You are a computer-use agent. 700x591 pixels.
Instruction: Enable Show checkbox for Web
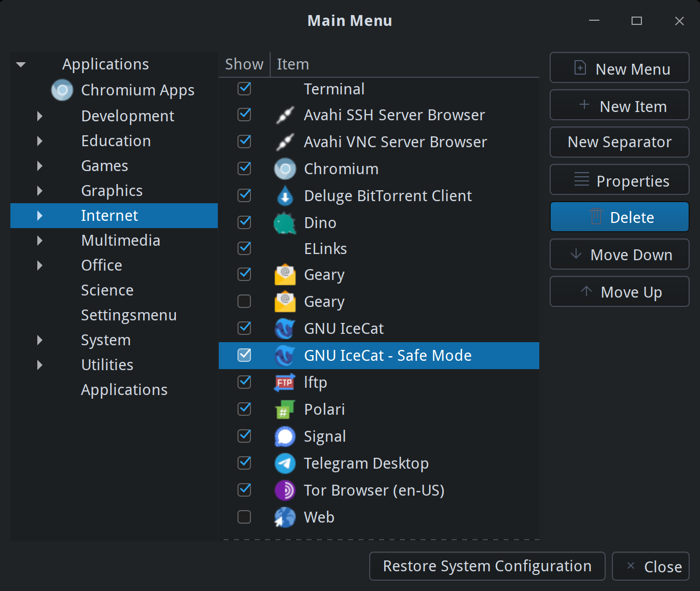click(244, 517)
